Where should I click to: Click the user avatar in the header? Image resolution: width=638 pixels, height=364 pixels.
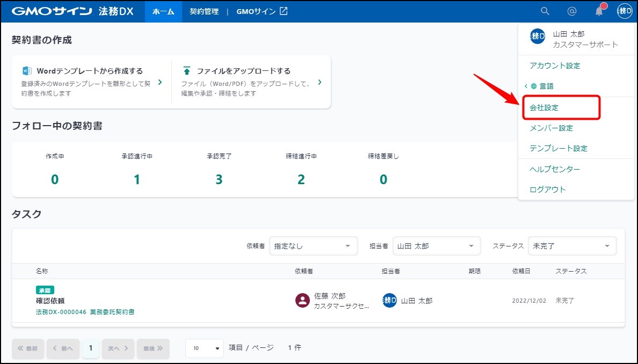click(x=625, y=11)
